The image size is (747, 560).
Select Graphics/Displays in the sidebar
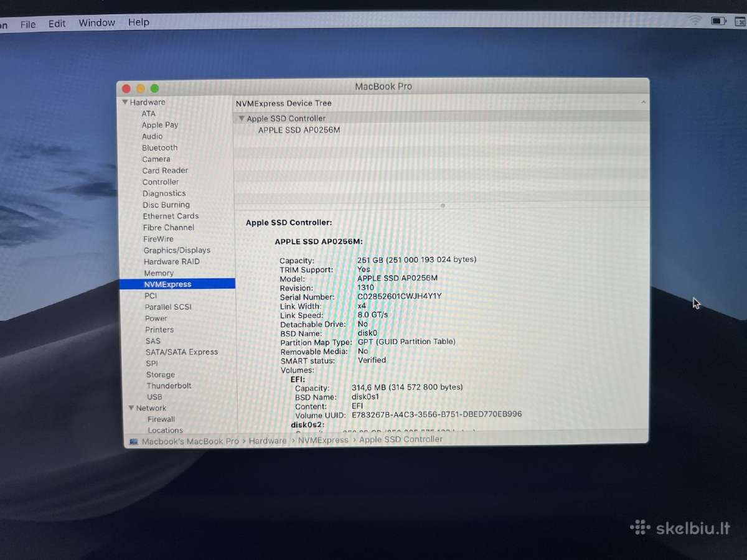(x=177, y=250)
